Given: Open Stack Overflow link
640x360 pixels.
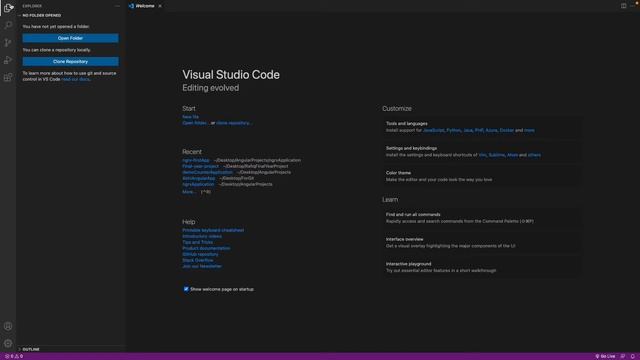Looking at the screenshot, I should [x=198, y=260].
